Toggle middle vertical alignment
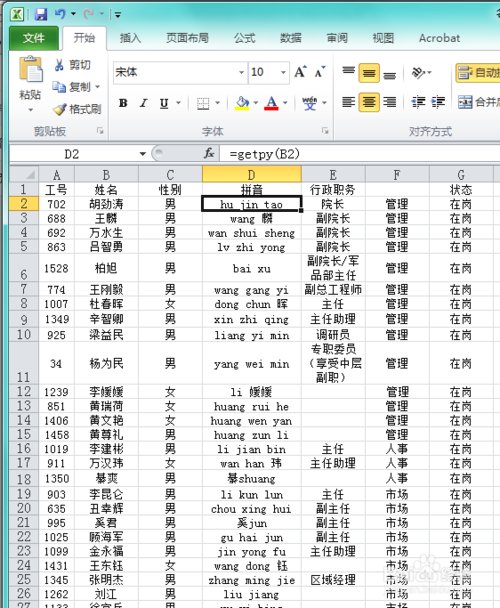This screenshot has height=608, width=500. [369, 73]
